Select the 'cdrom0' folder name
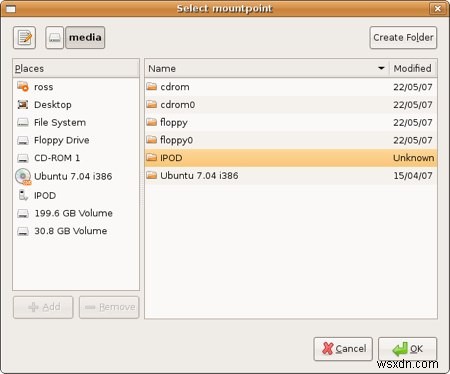 (x=178, y=105)
